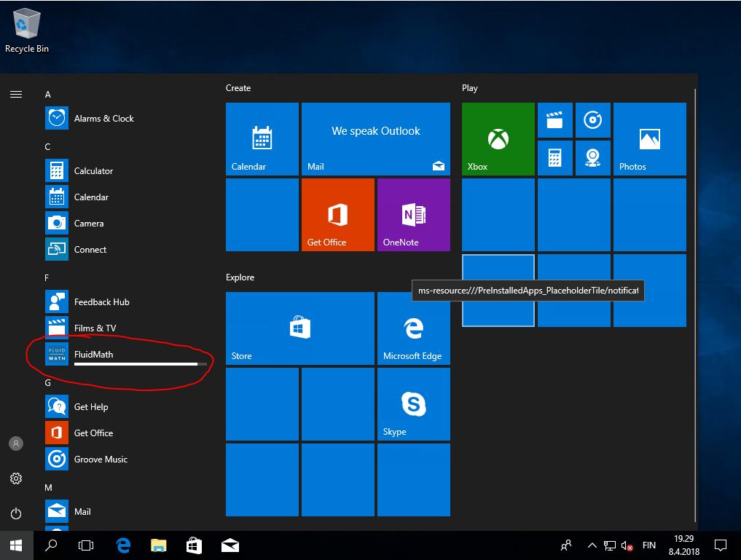Screen dimensions: 741x560
Task: Launch the Xbox green tile
Action: coord(498,139)
